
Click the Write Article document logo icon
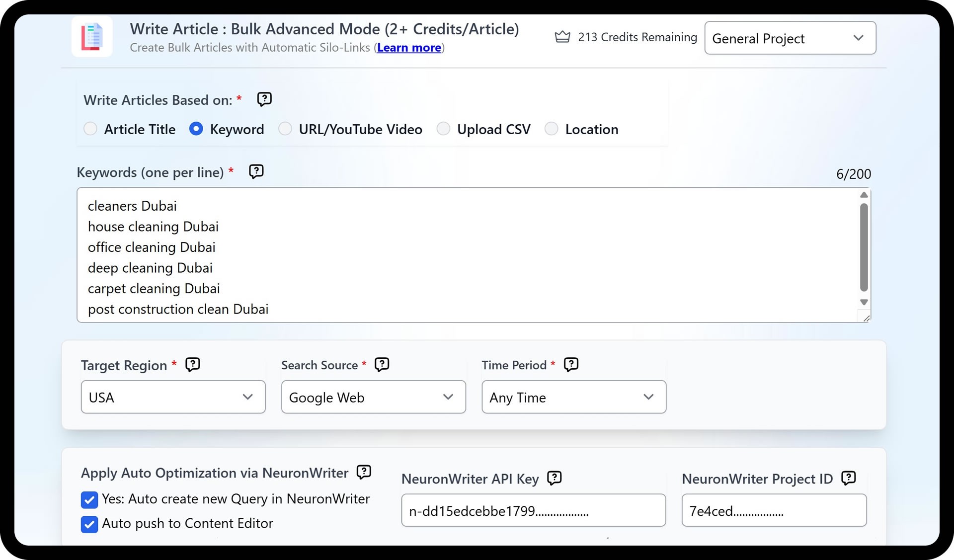click(92, 37)
